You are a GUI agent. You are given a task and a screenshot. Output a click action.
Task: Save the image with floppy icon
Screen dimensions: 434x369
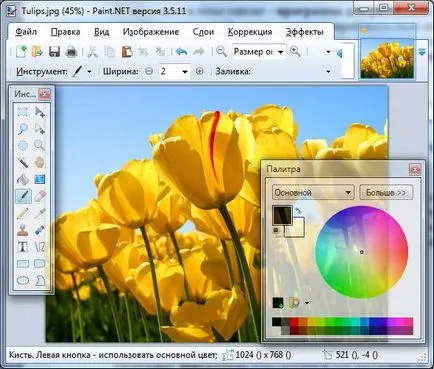coord(54,52)
